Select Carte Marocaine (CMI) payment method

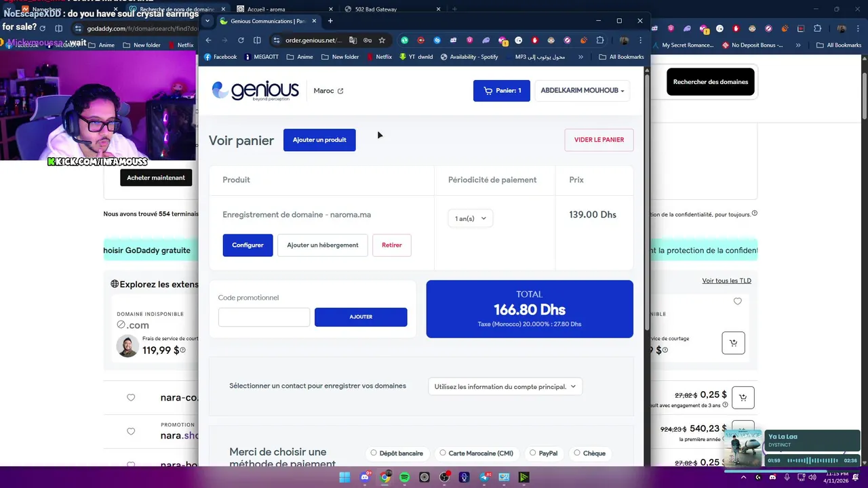click(x=476, y=453)
